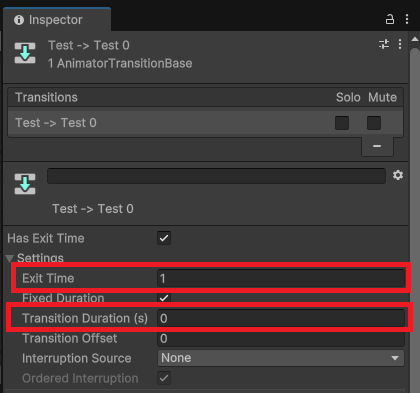Select the Inspector tab

click(x=57, y=20)
